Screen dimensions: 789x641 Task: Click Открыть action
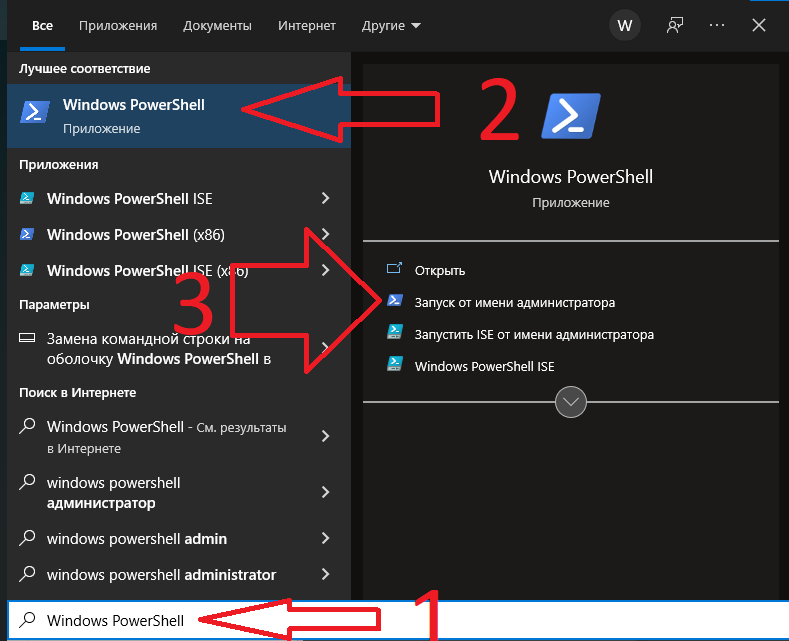(439, 271)
